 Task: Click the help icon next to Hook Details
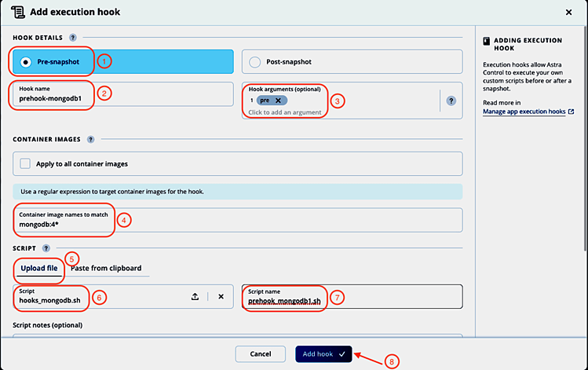pyautogui.click(x=73, y=37)
